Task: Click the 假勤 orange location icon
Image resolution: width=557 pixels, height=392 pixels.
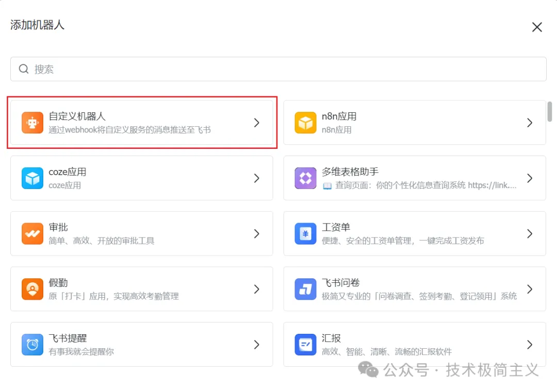Action: (32, 289)
